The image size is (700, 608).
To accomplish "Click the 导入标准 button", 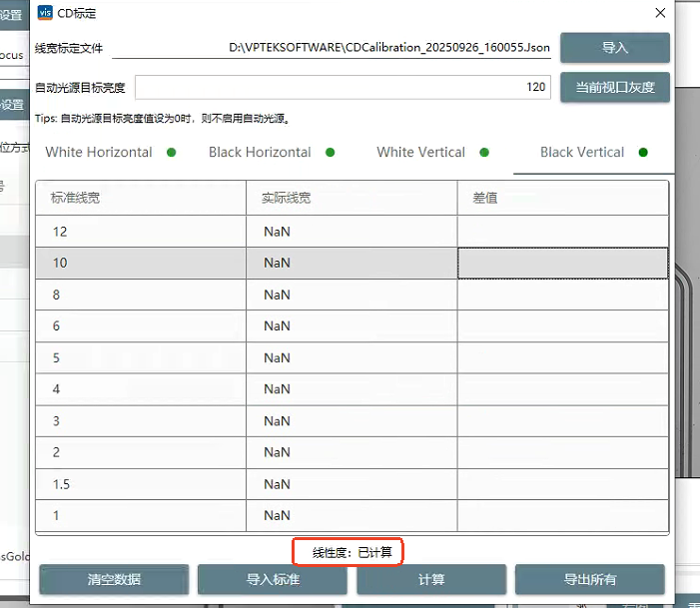I will [273, 580].
